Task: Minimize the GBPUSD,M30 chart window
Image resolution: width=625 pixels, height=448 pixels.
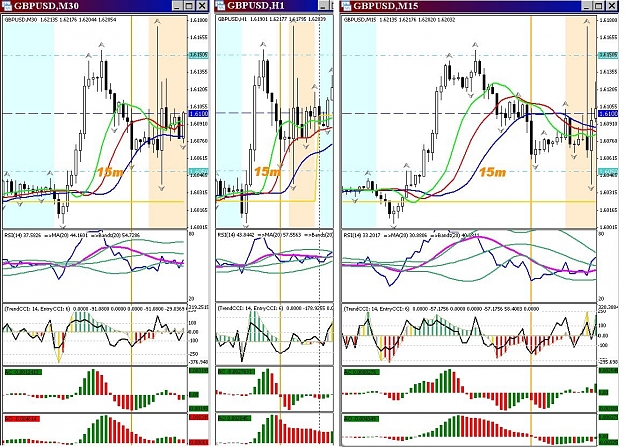Action: [178, 6]
